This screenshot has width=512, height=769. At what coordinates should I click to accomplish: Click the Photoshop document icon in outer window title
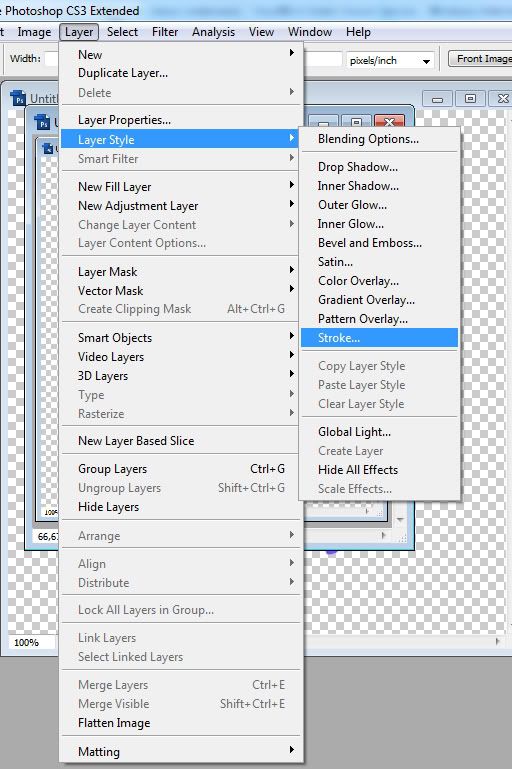click(18, 98)
